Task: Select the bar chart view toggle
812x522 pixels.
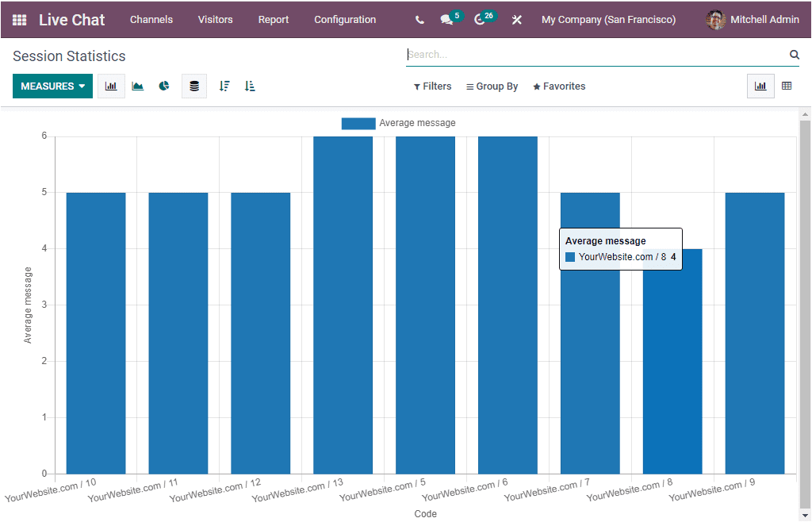Action: click(760, 86)
